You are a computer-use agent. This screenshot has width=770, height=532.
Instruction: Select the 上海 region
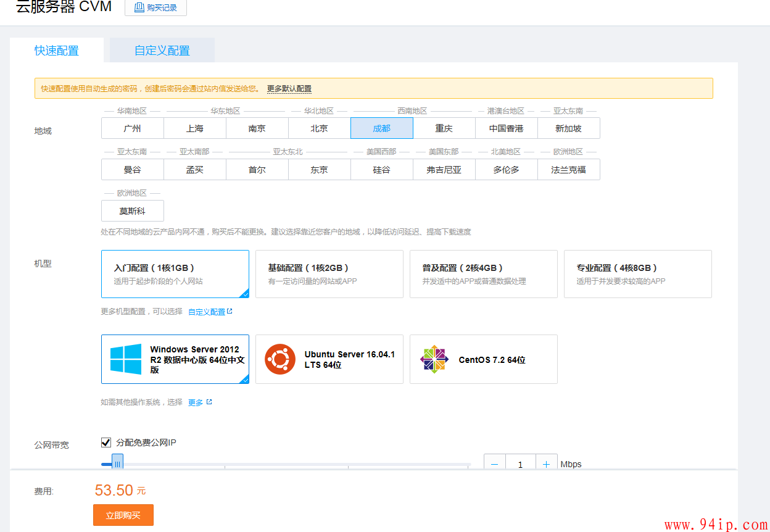click(x=195, y=128)
